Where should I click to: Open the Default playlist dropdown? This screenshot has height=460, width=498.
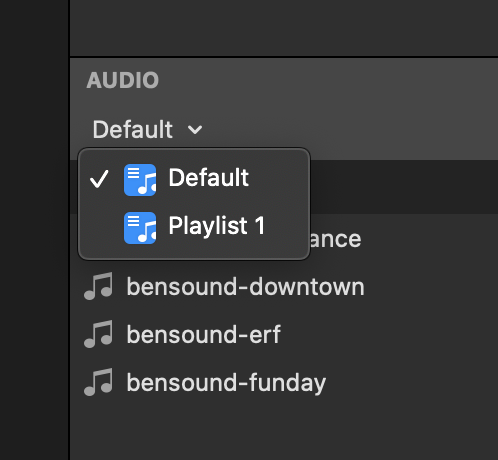point(147,129)
